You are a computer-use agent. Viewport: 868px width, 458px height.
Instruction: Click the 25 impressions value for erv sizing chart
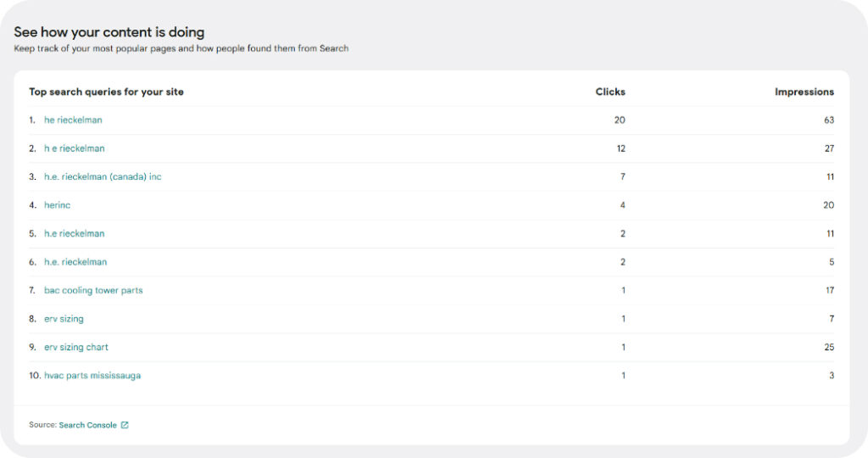pyautogui.click(x=829, y=347)
